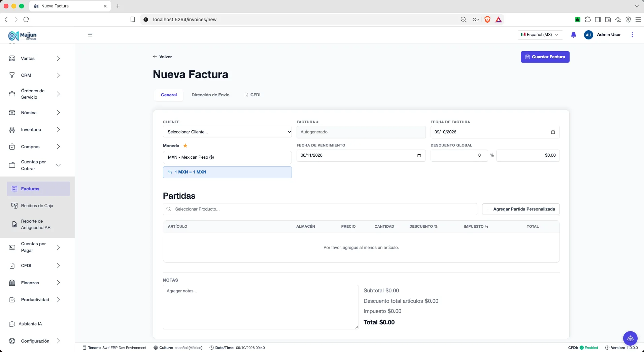Click the 1 MXN = 1 MXN exchange rate box
The height and width of the screenshot is (352, 644).
[x=227, y=172]
